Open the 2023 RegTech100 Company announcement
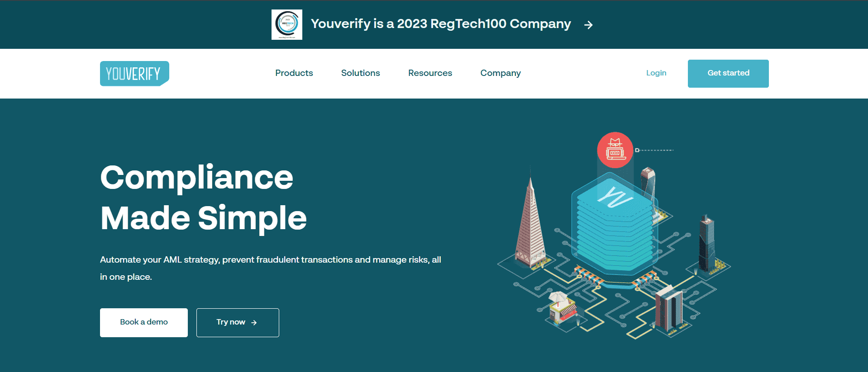868x372 pixels. click(441, 24)
